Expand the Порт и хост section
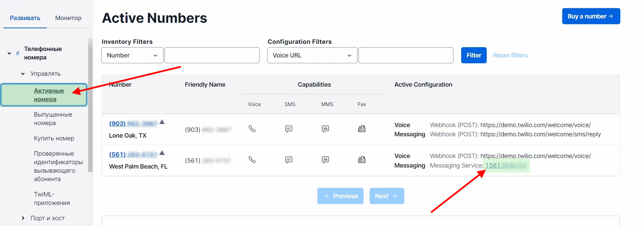 23,218
